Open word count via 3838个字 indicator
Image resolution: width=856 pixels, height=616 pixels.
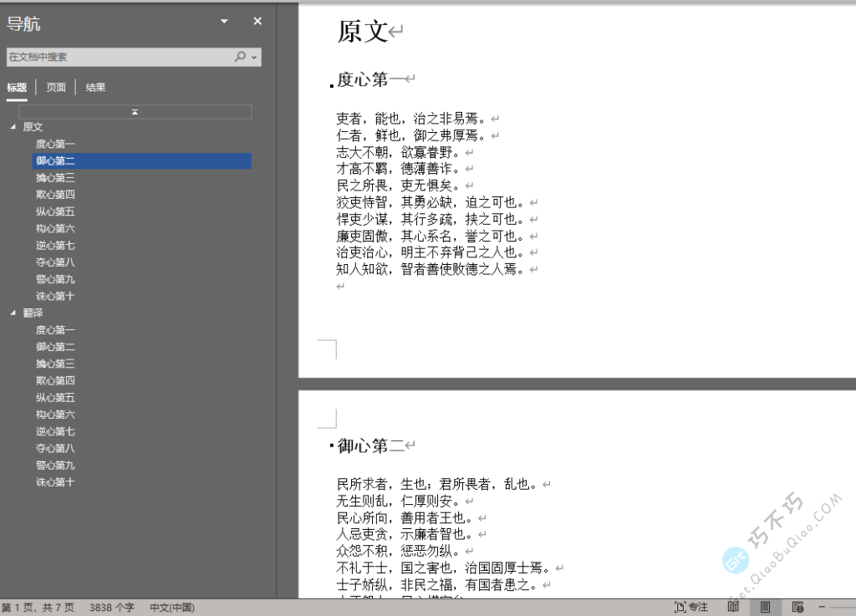[110, 608]
